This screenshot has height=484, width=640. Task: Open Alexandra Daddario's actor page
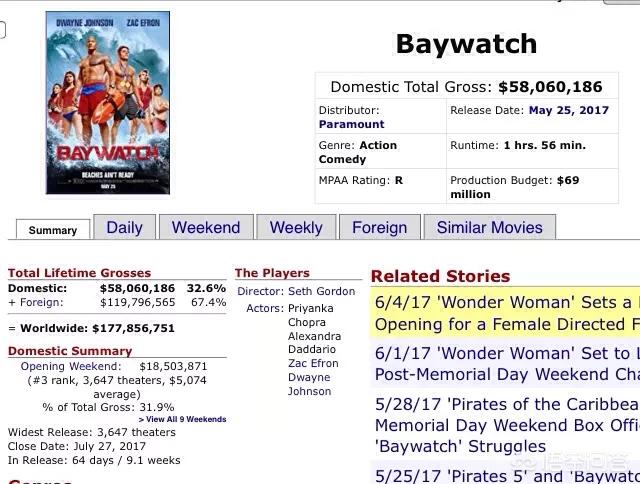tap(314, 343)
